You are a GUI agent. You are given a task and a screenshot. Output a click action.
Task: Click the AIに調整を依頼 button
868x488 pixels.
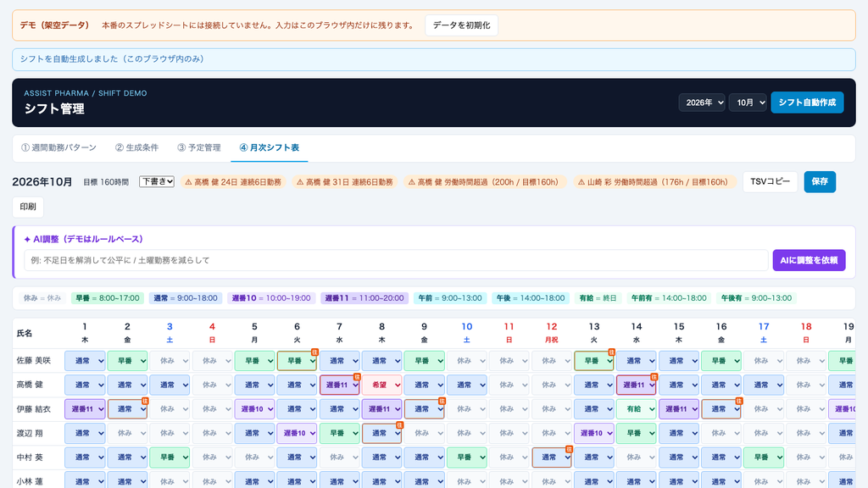(x=809, y=260)
